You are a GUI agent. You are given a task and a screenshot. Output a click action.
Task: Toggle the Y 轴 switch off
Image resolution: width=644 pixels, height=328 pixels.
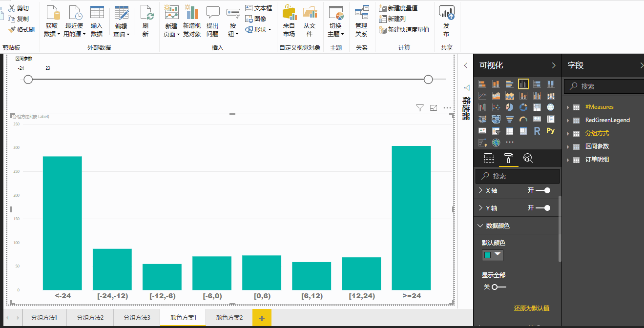[x=543, y=208]
